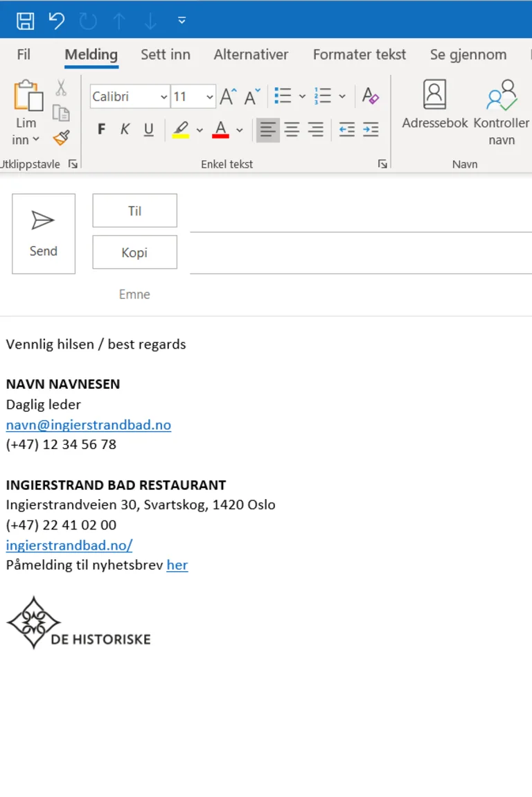Expand the bullet list style dropdown

[302, 96]
